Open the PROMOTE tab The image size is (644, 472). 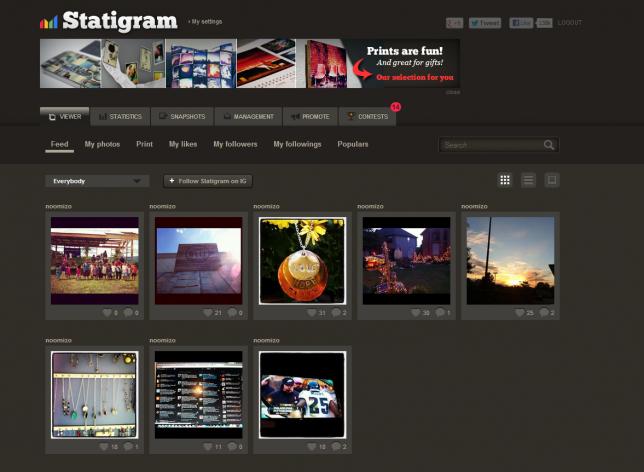coord(310,117)
